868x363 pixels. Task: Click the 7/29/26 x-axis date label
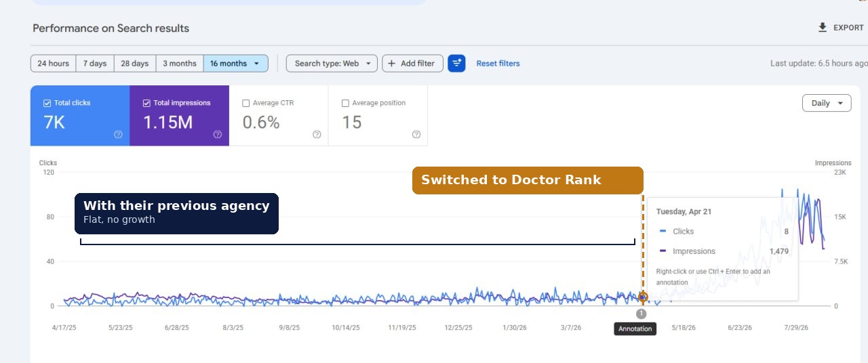(x=796, y=328)
